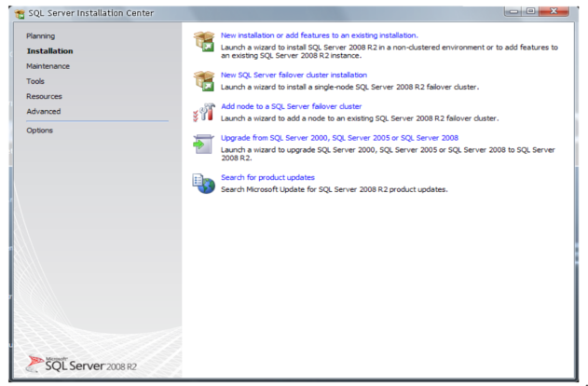Click the single-node failover cluster description text
This screenshot has height=386, width=588.
pyautogui.click(x=349, y=87)
